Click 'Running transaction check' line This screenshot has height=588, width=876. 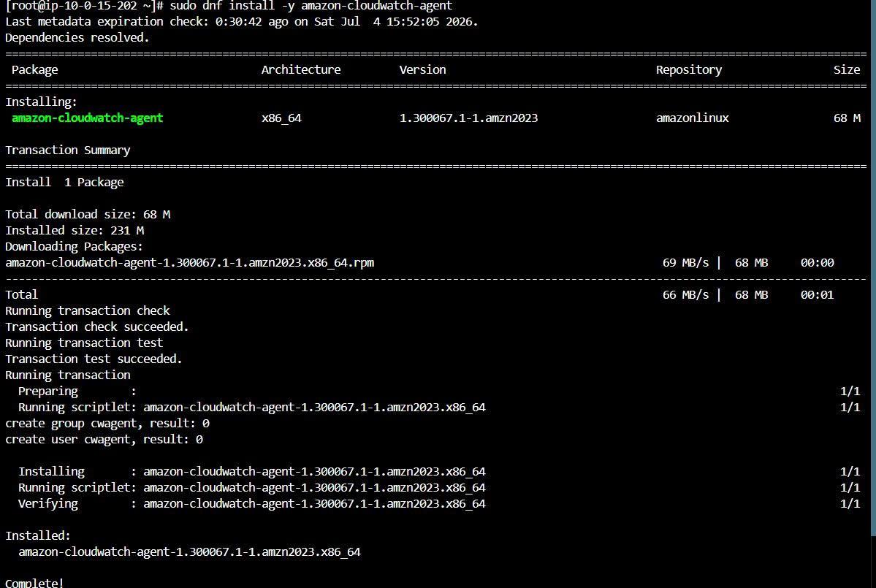pyautogui.click(x=87, y=311)
